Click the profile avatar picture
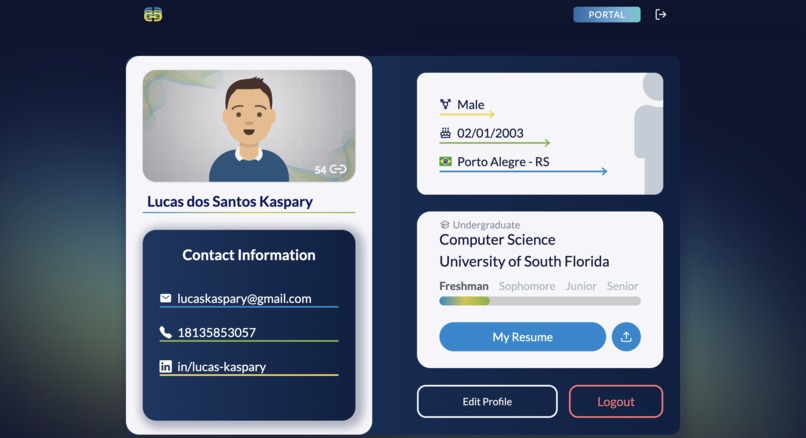Viewport: 806px width, 438px height. tap(249, 125)
